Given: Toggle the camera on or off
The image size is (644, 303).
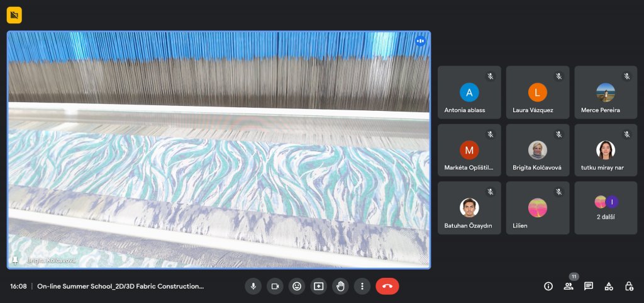Looking at the screenshot, I should coord(275,286).
